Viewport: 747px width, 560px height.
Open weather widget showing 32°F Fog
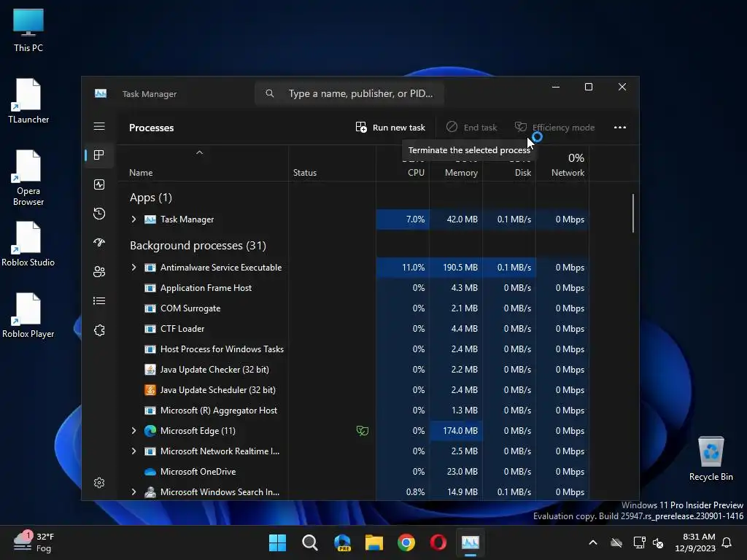click(x=34, y=542)
